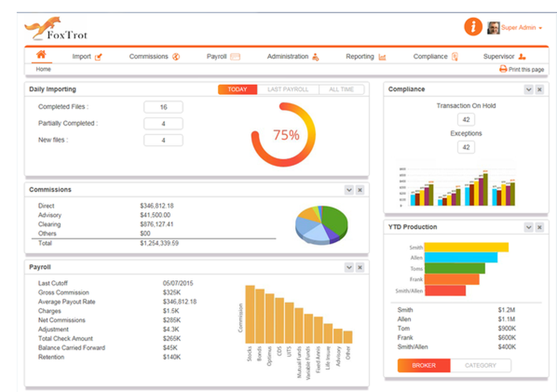557x392 pixels.
Task: Click the Reporting chart icon
Action: pyautogui.click(x=382, y=57)
